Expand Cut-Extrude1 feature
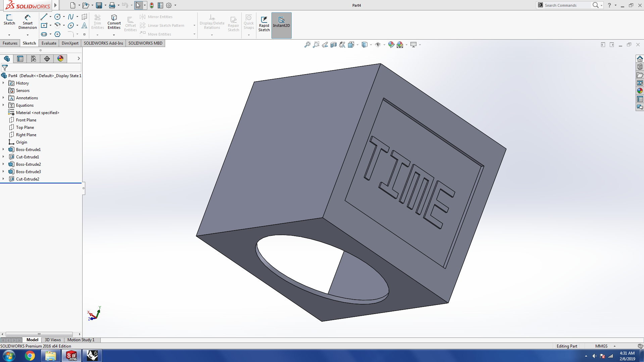Image resolution: width=644 pixels, height=362 pixels. coord(3,157)
